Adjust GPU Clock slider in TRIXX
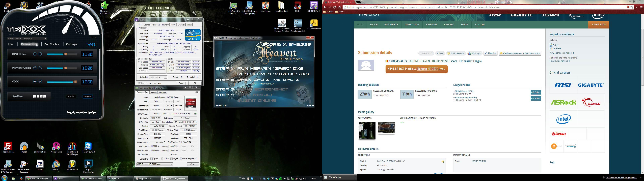This screenshot has width=644, height=181. 62,54
